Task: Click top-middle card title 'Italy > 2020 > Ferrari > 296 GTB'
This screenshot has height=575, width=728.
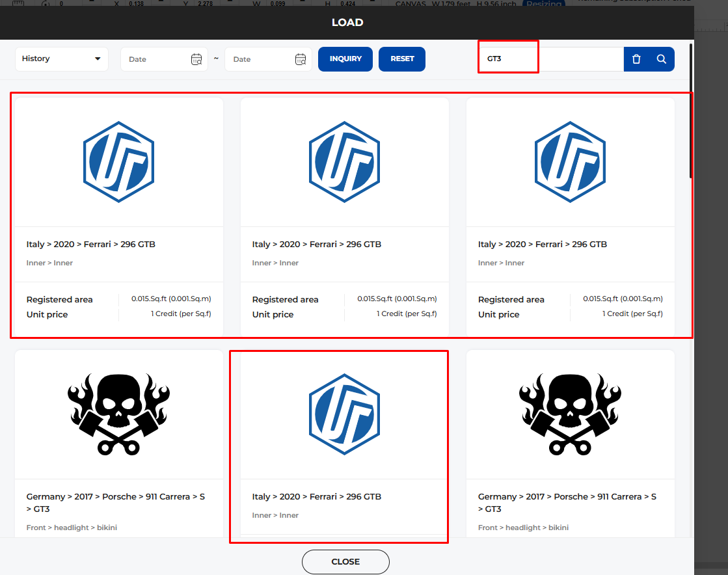Action: [x=317, y=244]
